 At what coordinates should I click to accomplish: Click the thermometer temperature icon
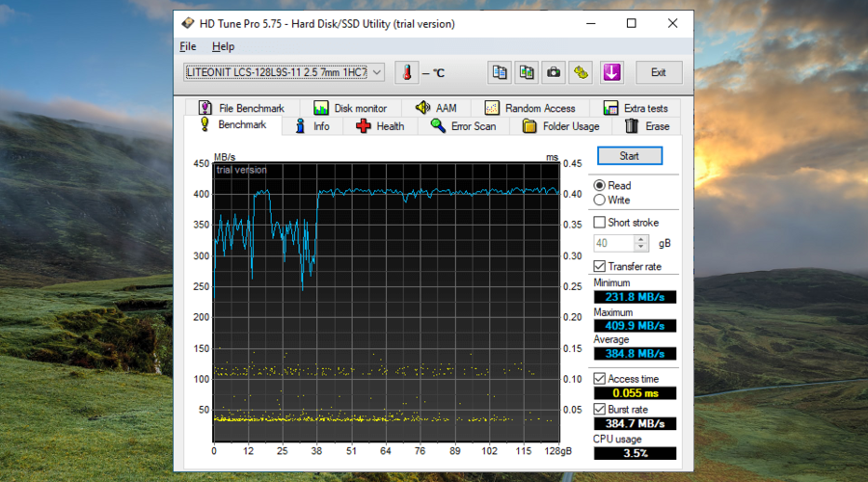pos(407,72)
